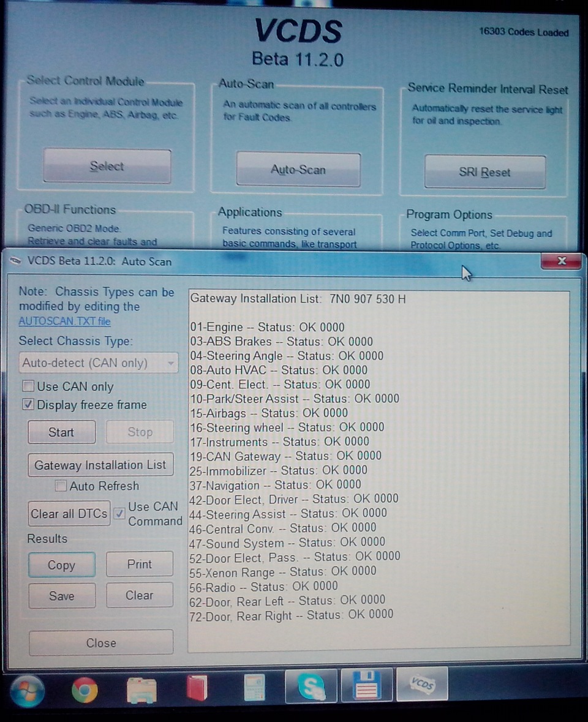Select the 46-Central Conv. status line

pyautogui.click(x=283, y=528)
